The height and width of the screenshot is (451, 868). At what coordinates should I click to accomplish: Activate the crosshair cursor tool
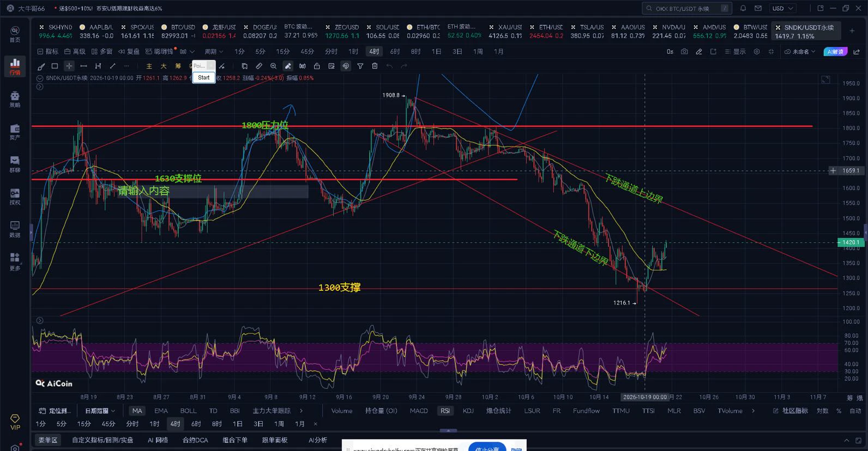coord(69,66)
